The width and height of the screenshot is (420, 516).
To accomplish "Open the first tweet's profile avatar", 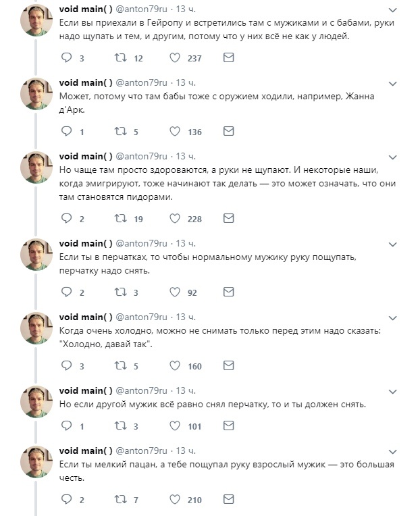I will tap(36, 21).
